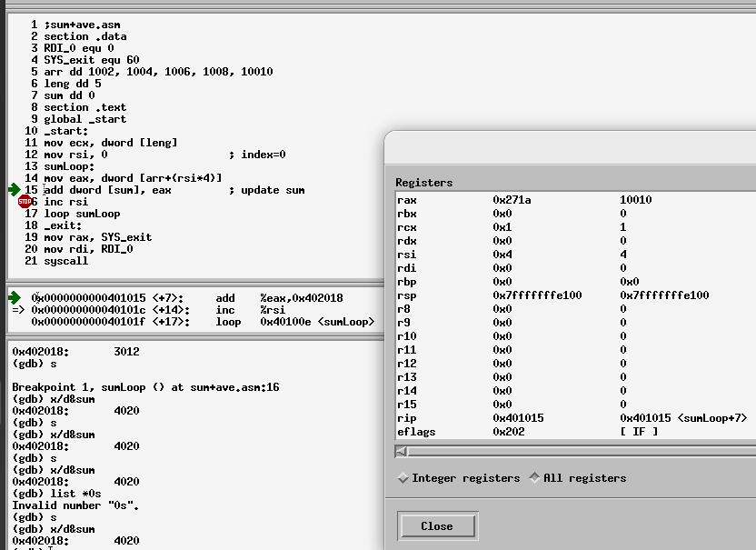Click 'loop sumLoop' on line 17
The image size is (756, 550).
(x=82, y=214)
